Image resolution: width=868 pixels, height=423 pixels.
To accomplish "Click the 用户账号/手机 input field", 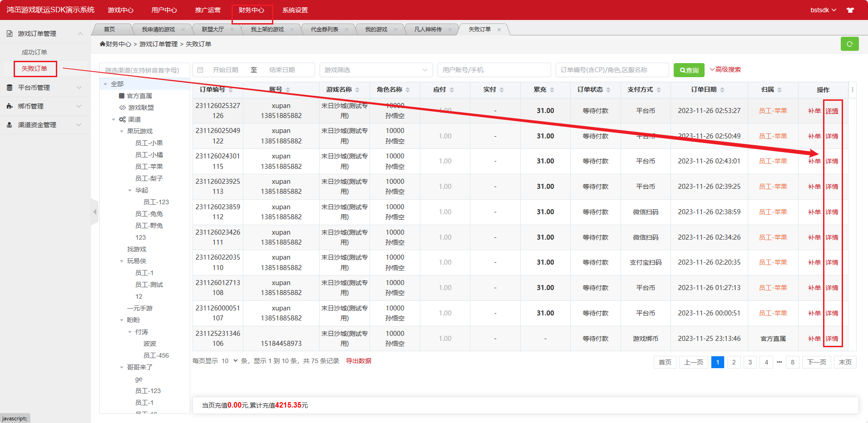I will pyautogui.click(x=494, y=70).
